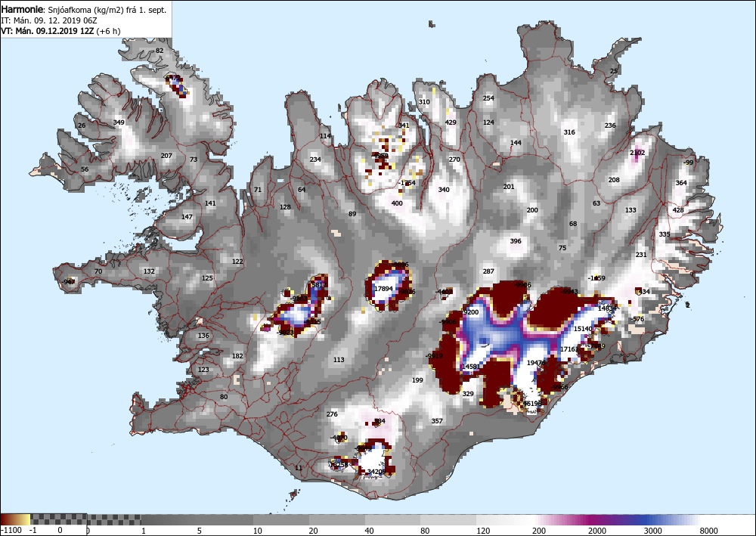Click the legend label 2000
Viewport: 756px width, 536px height.
[x=597, y=531]
